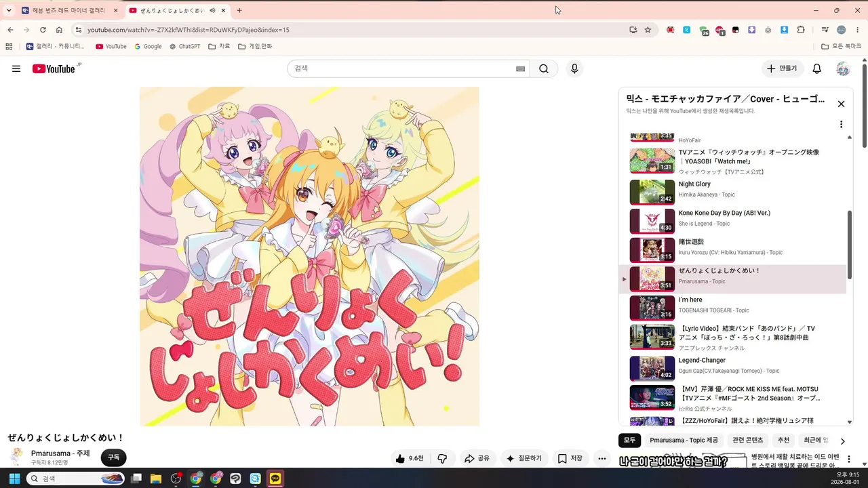Select the Pmarusama - Topic 제공 chip
868x488 pixels.
[684, 441]
